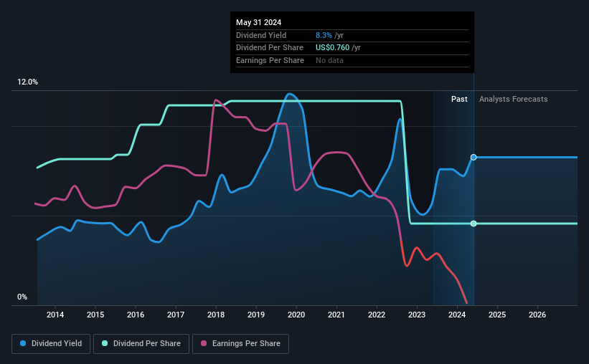Click the 0% y-axis label
This screenshot has width=589, height=364.
(x=22, y=297)
